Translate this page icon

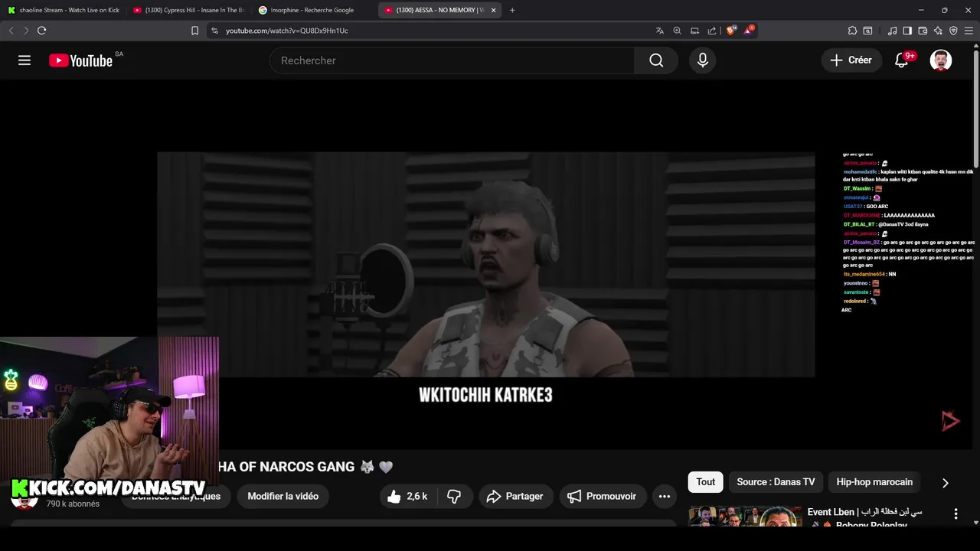660,31
